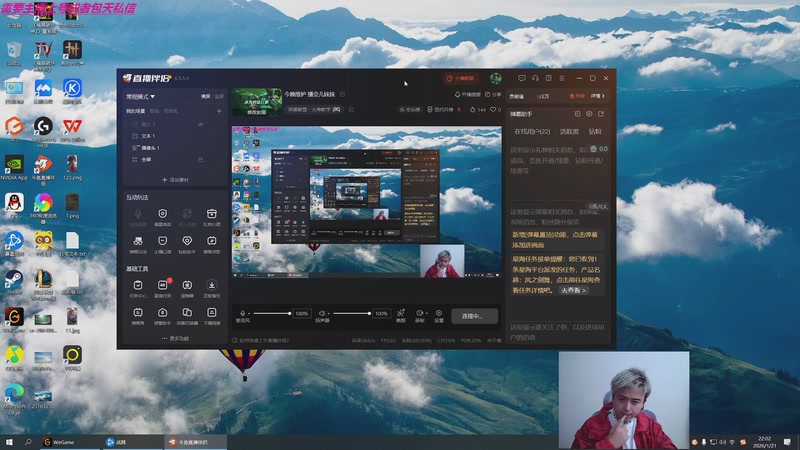800x450 pixels.
Task: Click the refresh/popout icon in 弹幕助手 header
Action: (601, 114)
